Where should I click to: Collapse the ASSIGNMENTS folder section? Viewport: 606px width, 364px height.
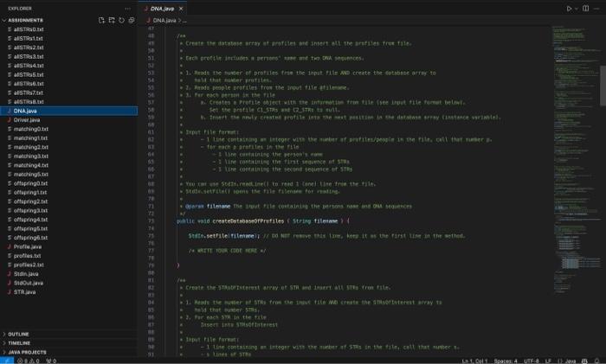68,20
